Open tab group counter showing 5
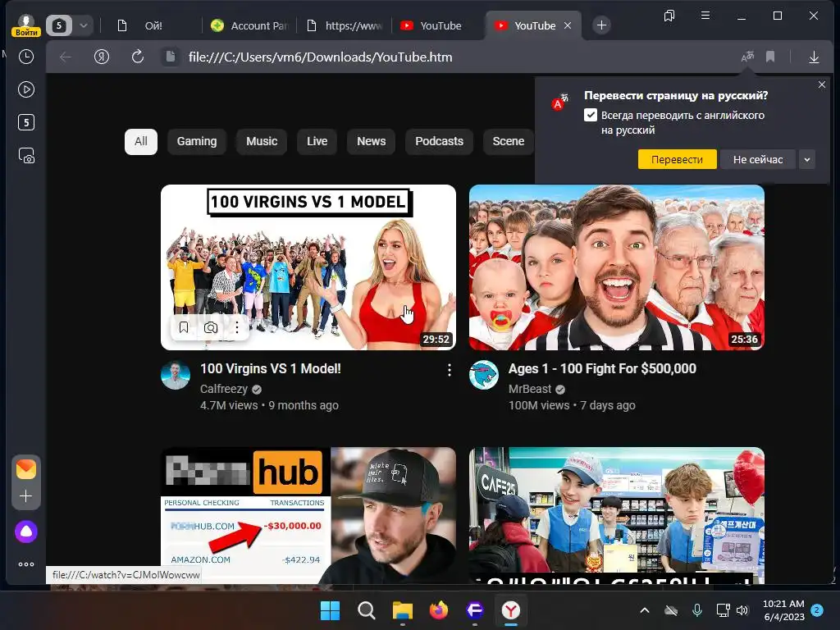 [x=59, y=25]
